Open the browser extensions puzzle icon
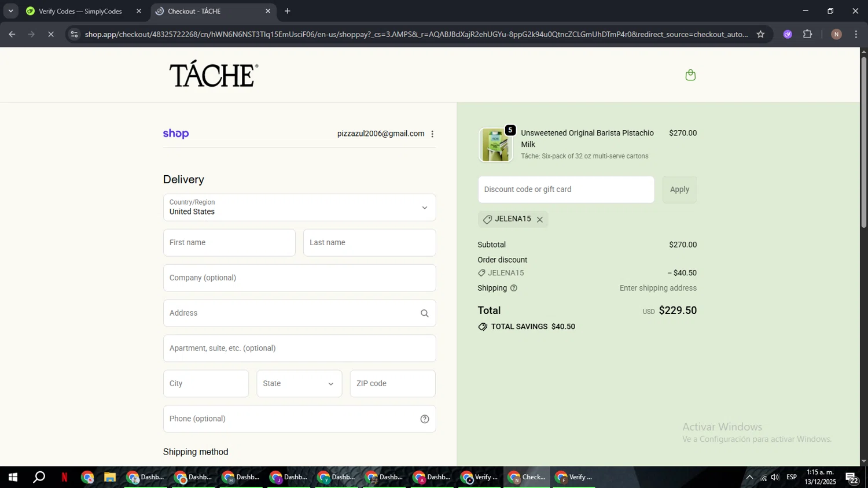This screenshot has width=868, height=488. [x=808, y=34]
